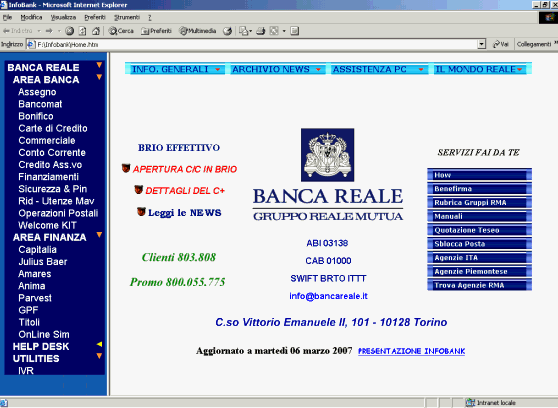
Task: Expand the HELP DESK sidebar section arrow
Action: (x=99, y=344)
